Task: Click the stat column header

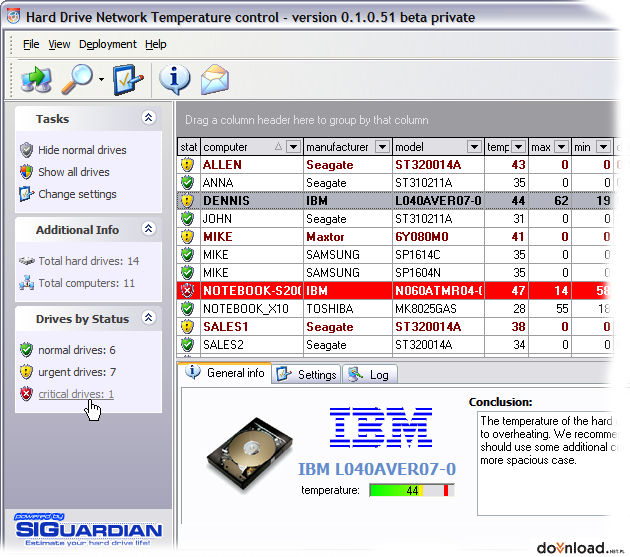Action: 189,147
